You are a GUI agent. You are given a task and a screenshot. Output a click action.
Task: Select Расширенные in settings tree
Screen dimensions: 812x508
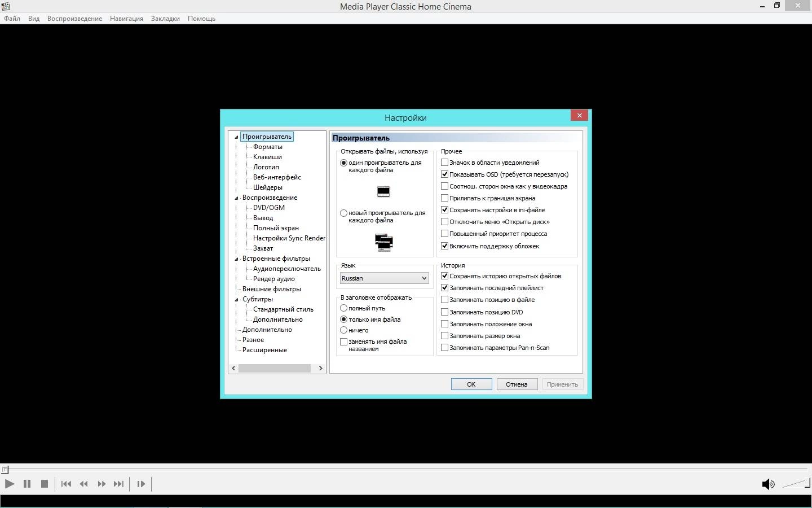(x=264, y=350)
